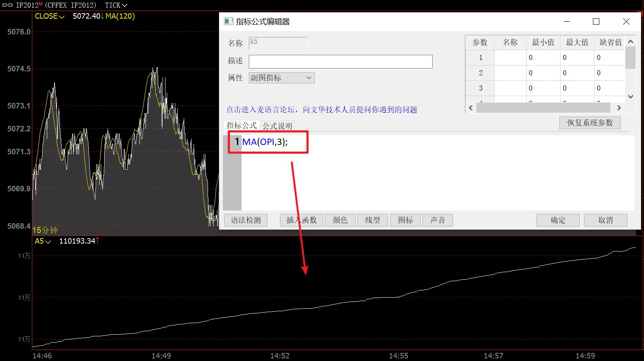
Task: Open the 颜色 color picker button
Action: click(x=340, y=220)
